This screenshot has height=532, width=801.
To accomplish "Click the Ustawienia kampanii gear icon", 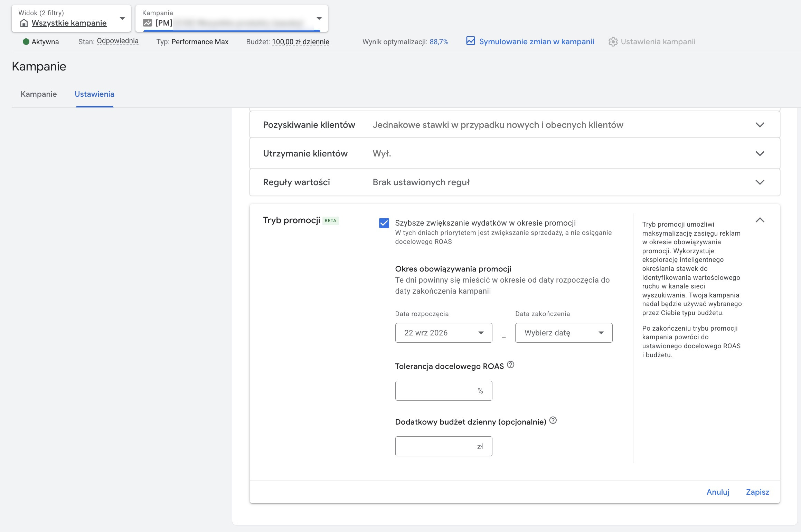I will tap(613, 42).
